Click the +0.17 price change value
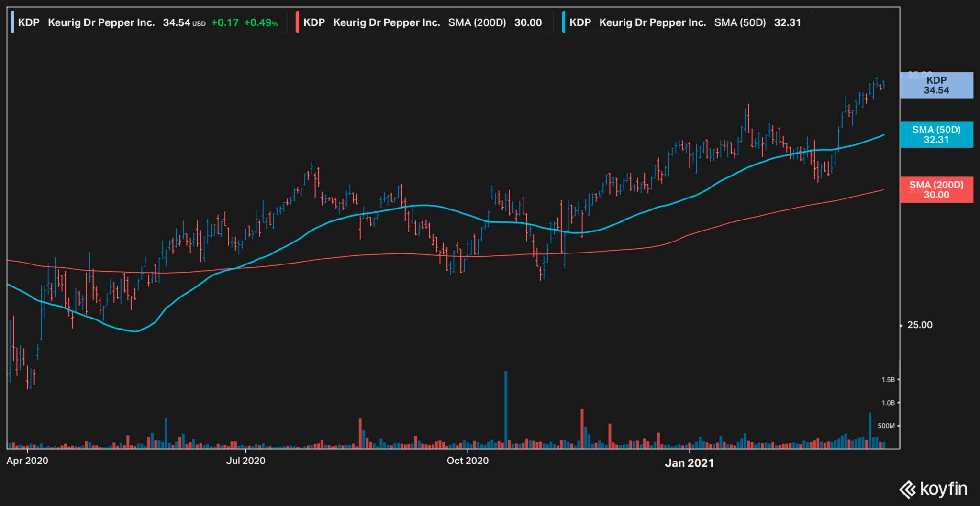980x506 pixels. point(225,22)
